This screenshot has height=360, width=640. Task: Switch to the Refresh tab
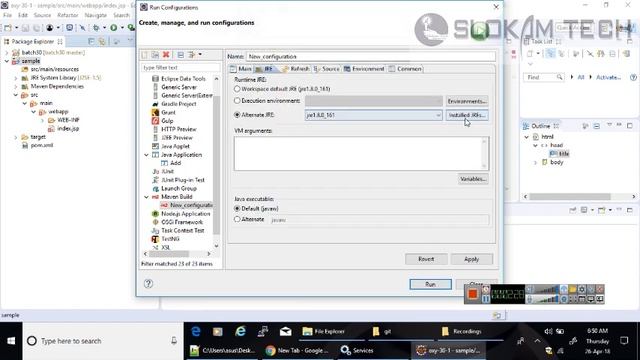[296, 69]
